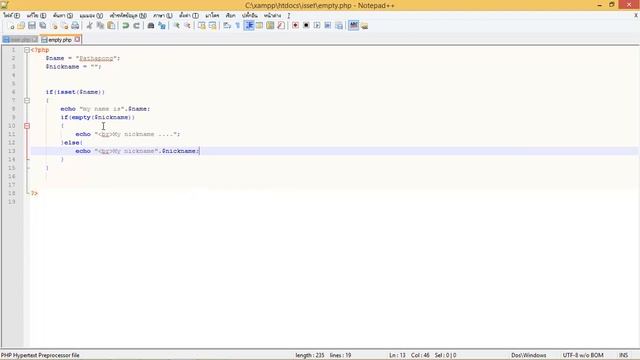
Task: Open the Document Map toolbar icon
Action: coord(270,26)
